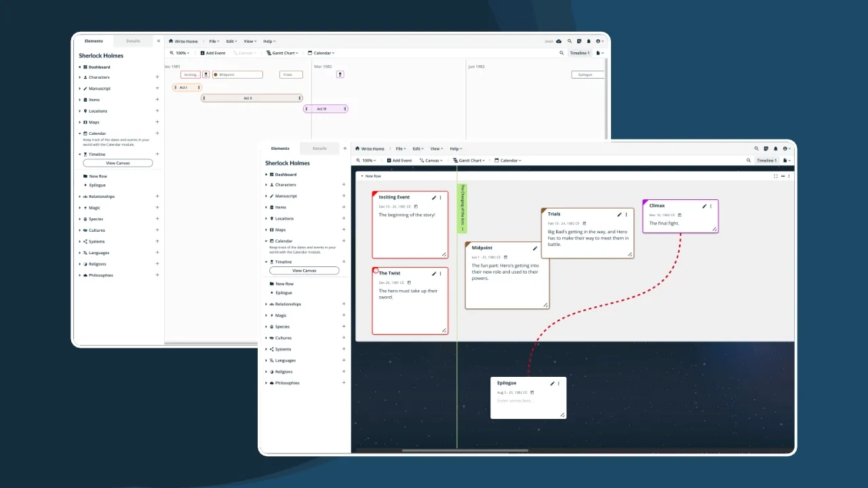Expand the Characters section
The image size is (868, 488).
point(267,184)
